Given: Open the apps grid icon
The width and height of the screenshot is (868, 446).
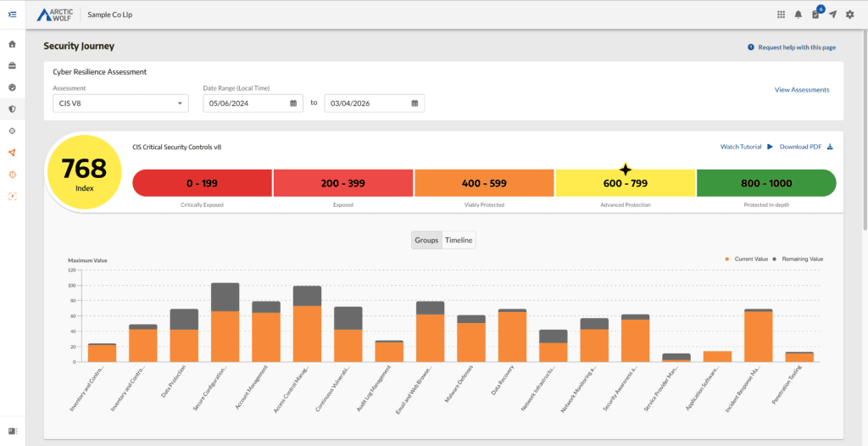Looking at the screenshot, I should click(781, 14).
